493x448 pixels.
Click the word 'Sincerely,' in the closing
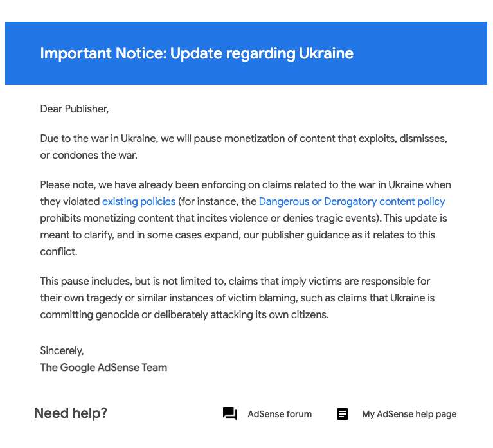[x=62, y=350]
